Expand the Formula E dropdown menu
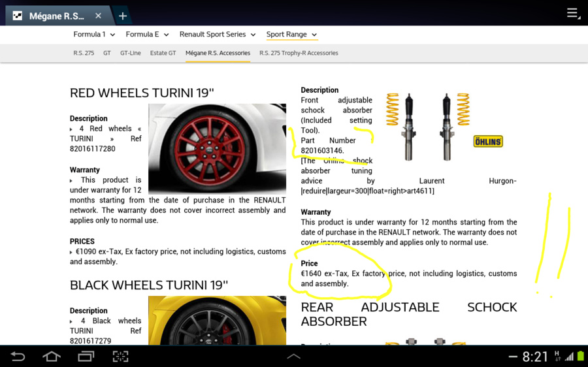588x367 pixels. point(147,35)
